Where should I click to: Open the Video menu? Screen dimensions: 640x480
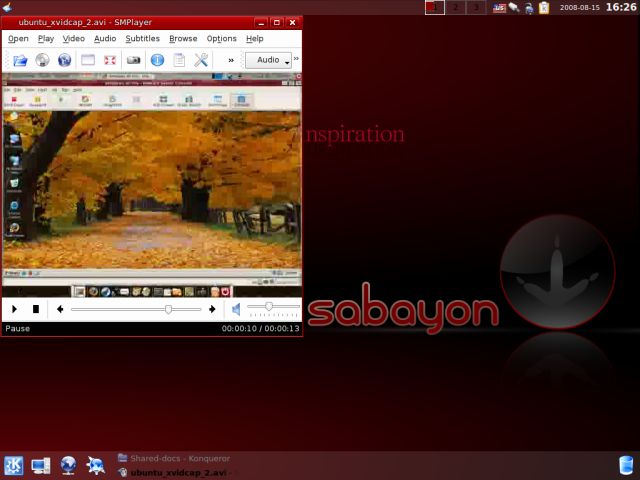[73, 39]
